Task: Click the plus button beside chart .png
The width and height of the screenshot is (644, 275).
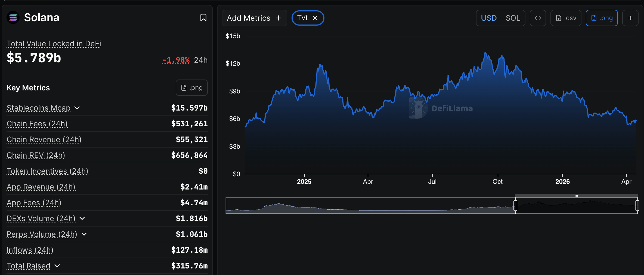Action: (x=630, y=18)
